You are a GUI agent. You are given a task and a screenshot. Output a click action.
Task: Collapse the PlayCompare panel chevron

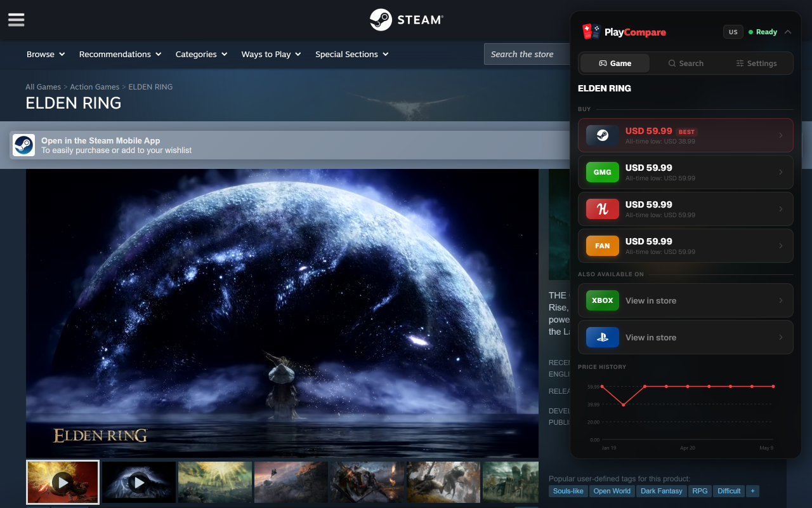click(x=788, y=32)
